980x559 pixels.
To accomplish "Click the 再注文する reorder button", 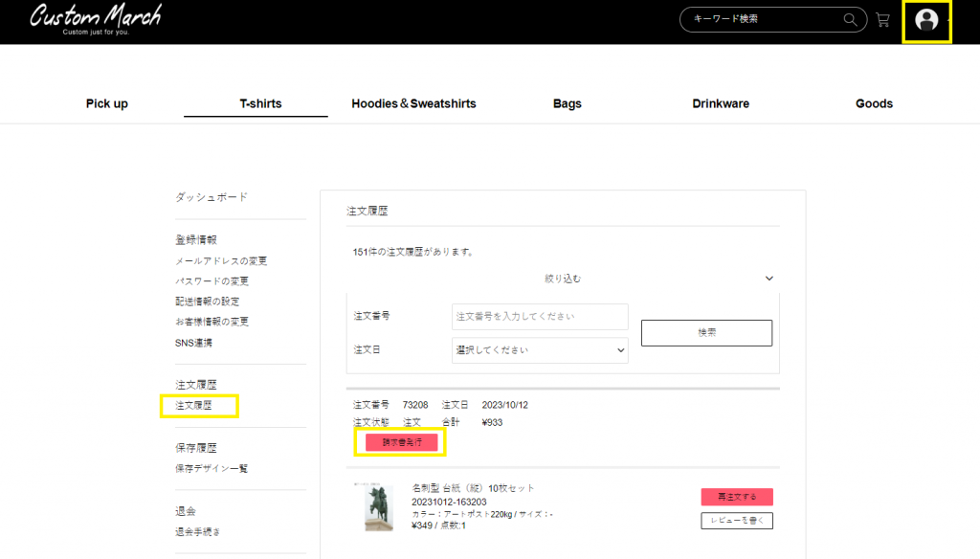I will click(x=737, y=497).
